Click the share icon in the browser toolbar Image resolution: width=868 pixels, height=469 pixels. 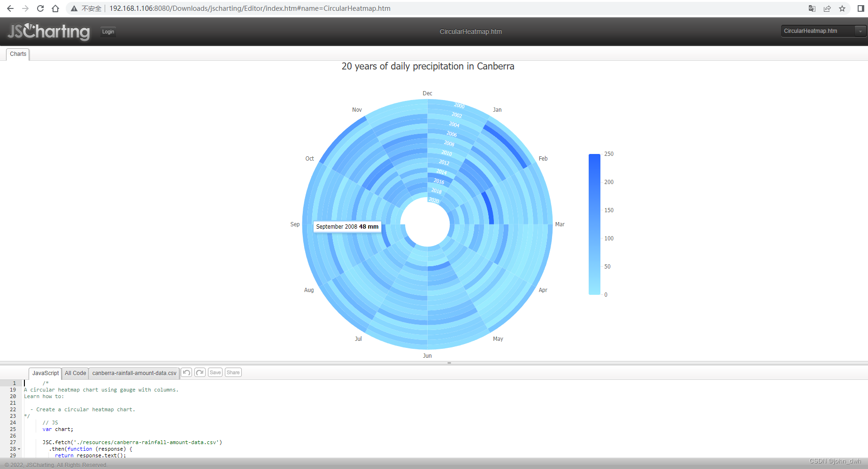coord(827,8)
